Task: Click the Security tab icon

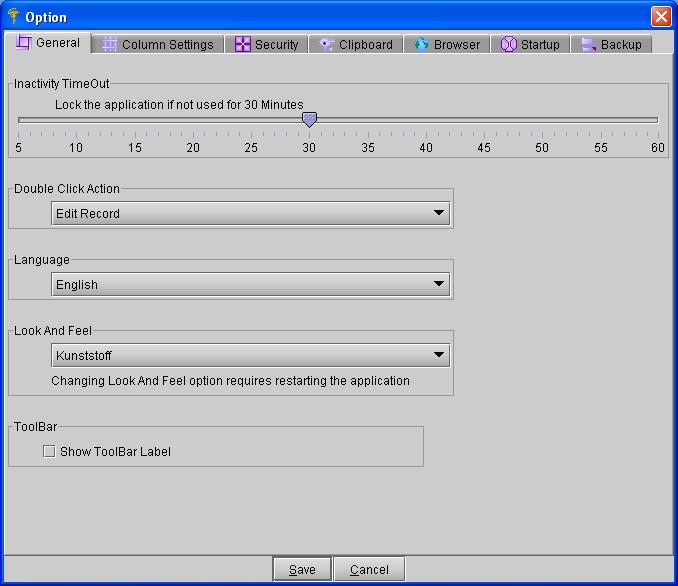Action: coord(243,45)
